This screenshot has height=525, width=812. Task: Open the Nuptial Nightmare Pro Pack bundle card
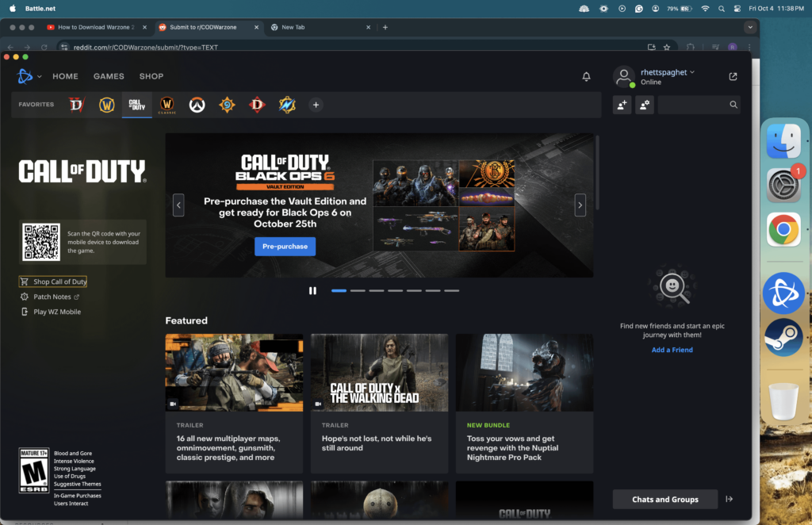point(525,404)
